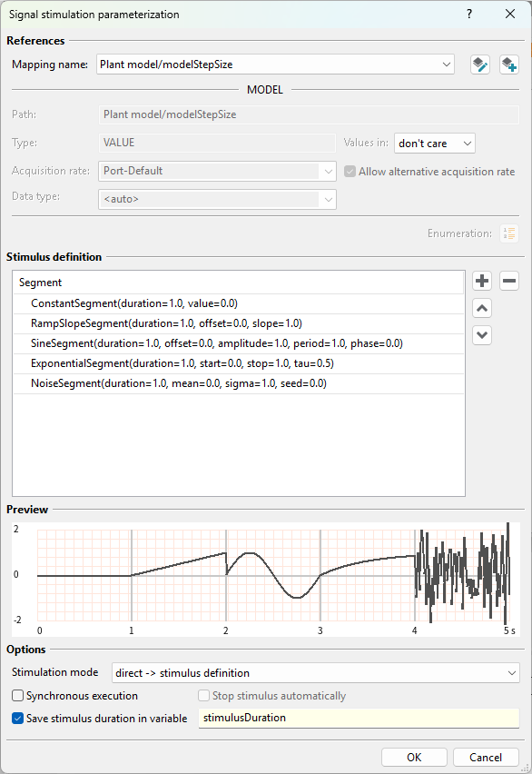Viewport: 532px width, 774px height.
Task: Remove segment with the minus button
Action: pyautogui.click(x=508, y=281)
